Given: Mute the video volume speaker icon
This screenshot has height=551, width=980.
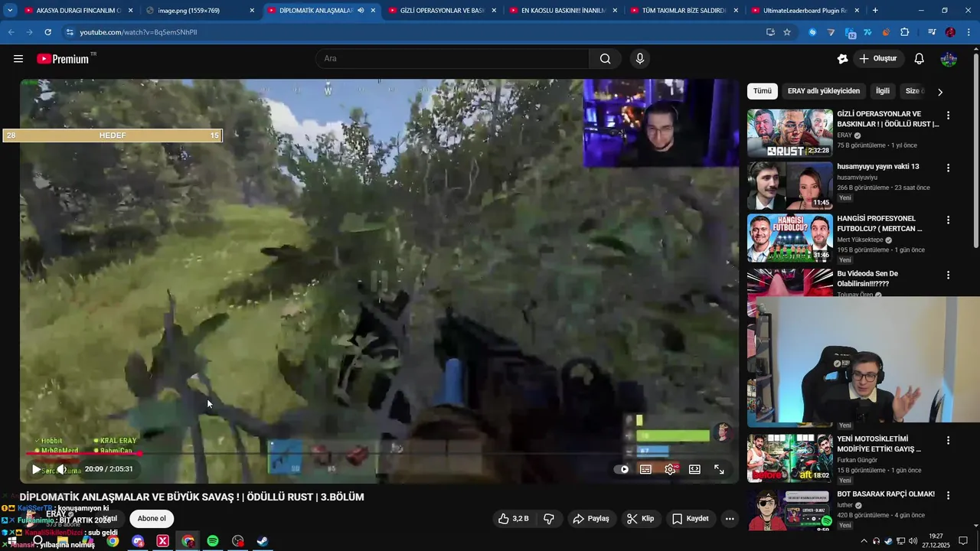Looking at the screenshot, I should (x=62, y=469).
